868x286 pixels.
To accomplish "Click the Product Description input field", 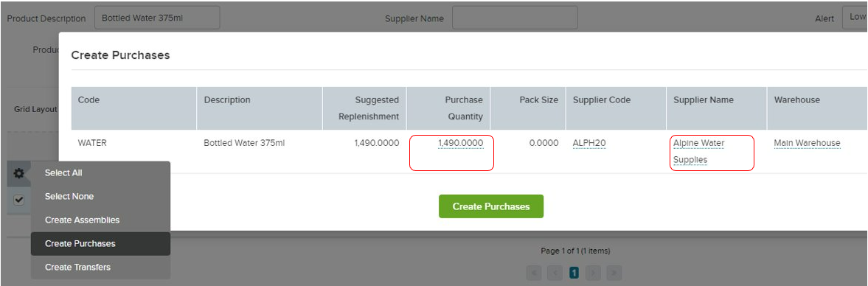I will coord(157,18).
